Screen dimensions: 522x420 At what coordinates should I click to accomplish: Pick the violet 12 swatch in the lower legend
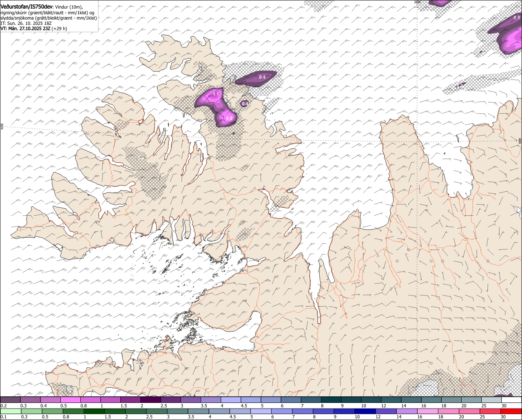pos(387,411)
